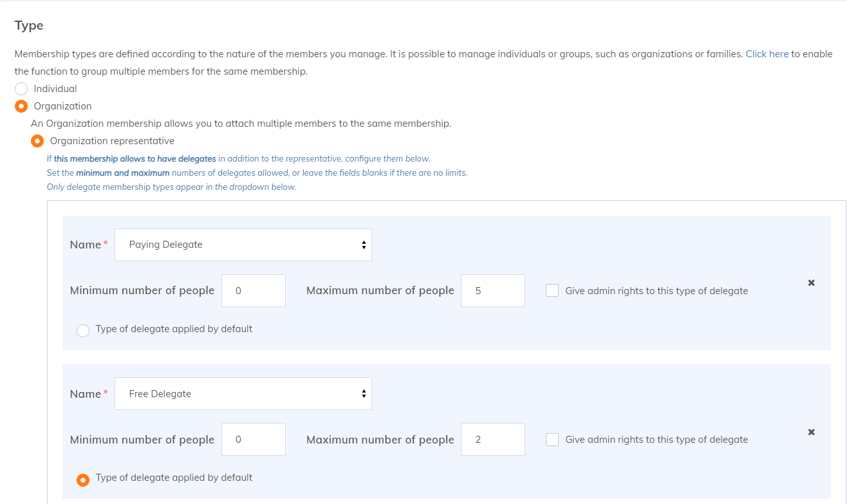Focus maximum people field for Free Delegate

tap(492, 440)
